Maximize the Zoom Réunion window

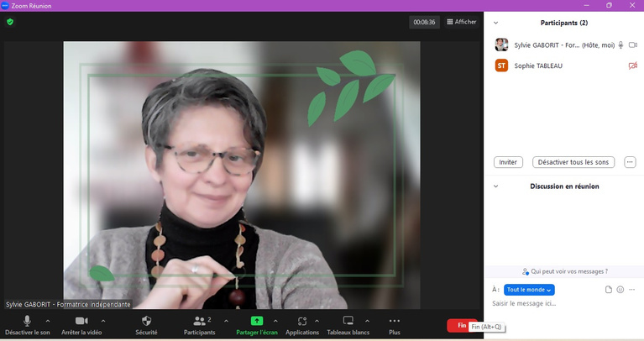609,5
